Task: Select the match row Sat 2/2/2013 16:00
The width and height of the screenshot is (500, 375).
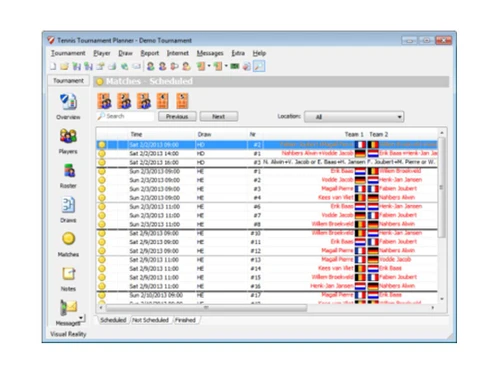Action: pos(267,162)
